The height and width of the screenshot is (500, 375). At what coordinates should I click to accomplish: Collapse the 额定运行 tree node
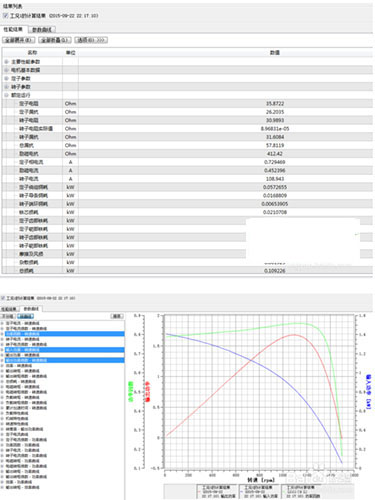point(6,95)
